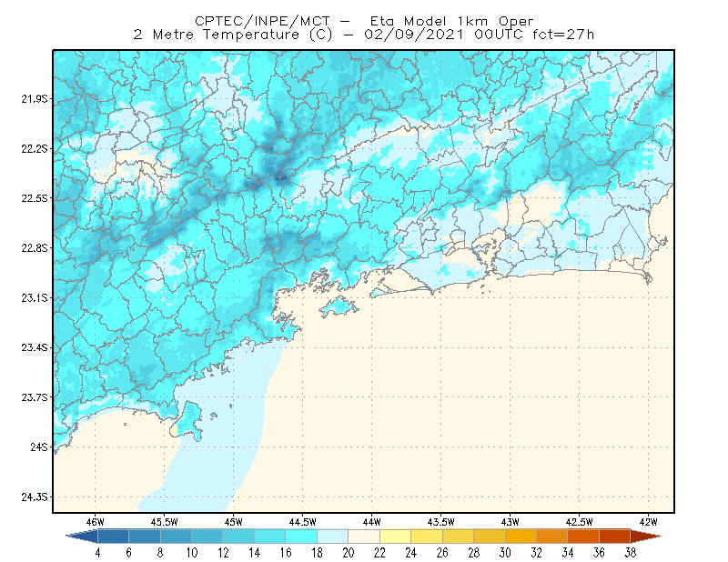Screen dimensions: 728x562
Task: Click the 12–14 degree colorbar swatch
Action: (238, 537)
